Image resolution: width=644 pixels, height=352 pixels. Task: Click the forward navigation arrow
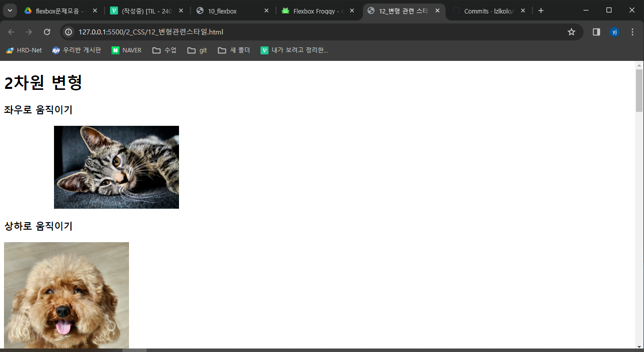click(x=29, y=31)
